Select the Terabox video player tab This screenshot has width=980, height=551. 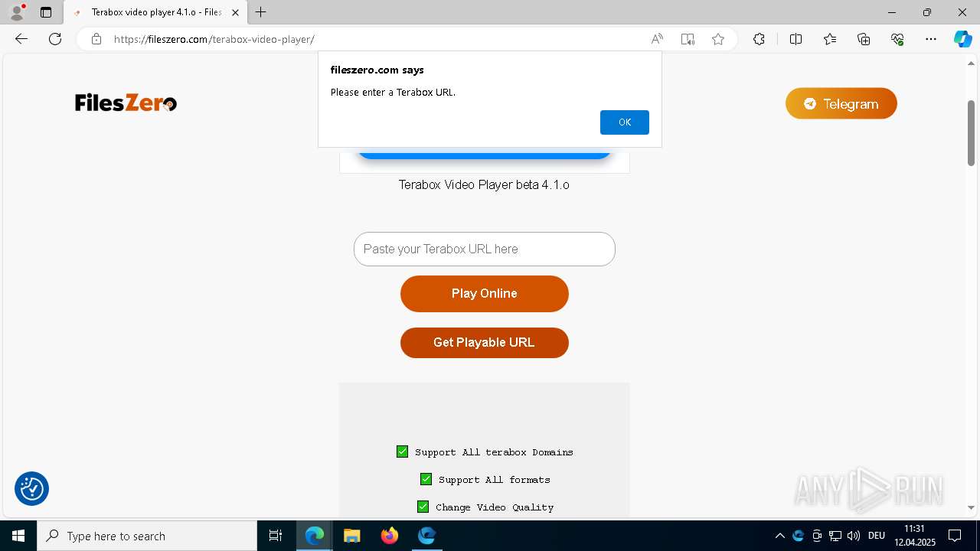pyautogui.click(x=155, y=12)
